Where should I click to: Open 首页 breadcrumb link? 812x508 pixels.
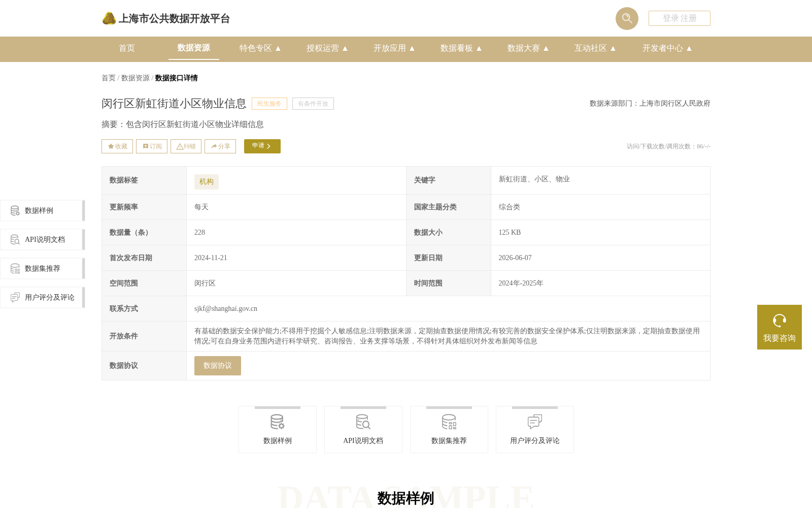point(109,78)
